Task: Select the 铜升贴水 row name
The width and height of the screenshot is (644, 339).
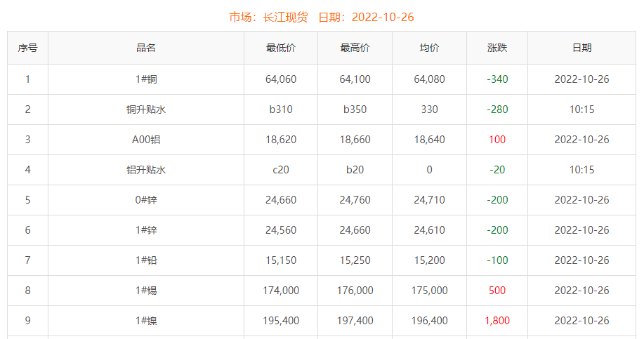Action: [146, 109]
